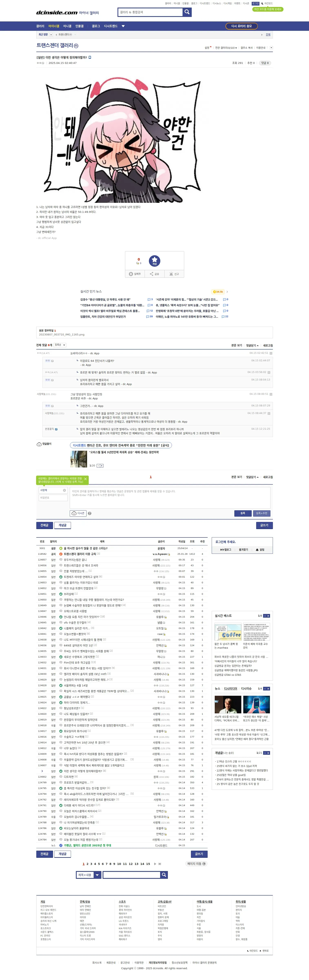Click the 등록+추천 button
Image resolution: width=309 pixels, height=980 pixels.
click(x=261, y=513)
